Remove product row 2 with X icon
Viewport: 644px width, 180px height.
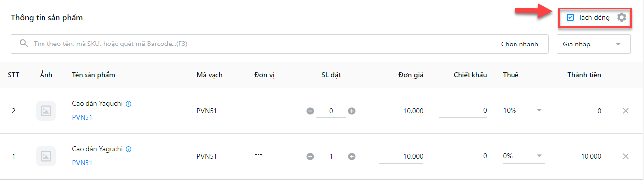click(x=625, y=111)
